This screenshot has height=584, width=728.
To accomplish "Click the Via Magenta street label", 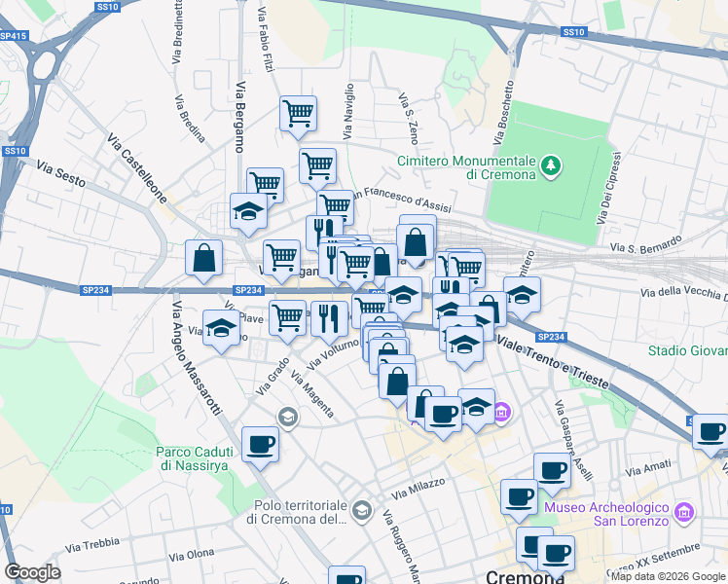I will point(312,394).
